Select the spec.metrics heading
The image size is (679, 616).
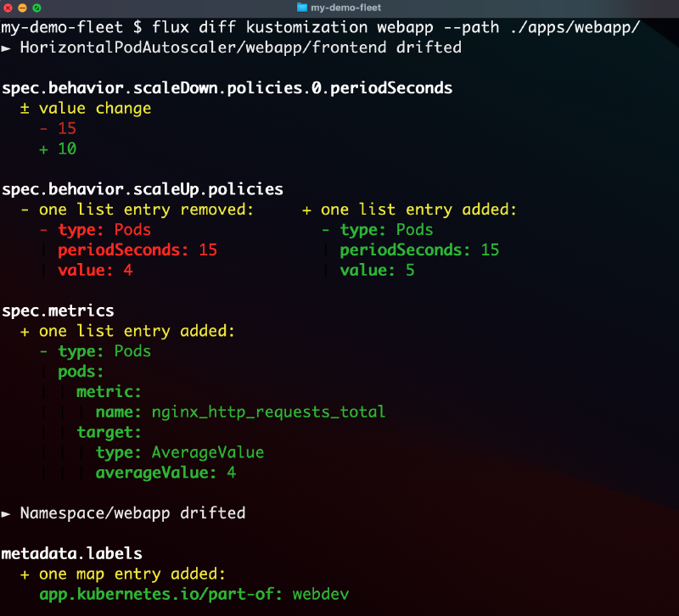(x=58, y=311)
